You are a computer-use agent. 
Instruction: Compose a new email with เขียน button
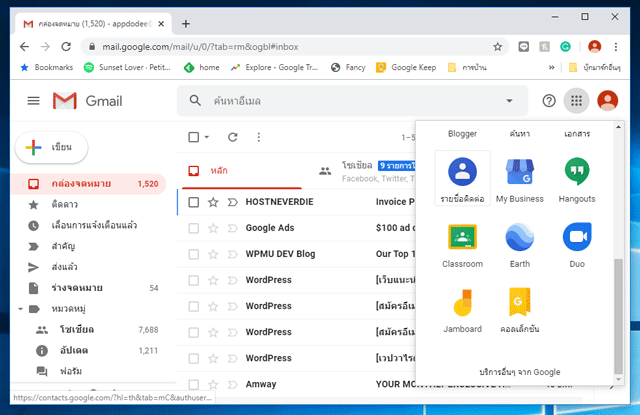pos(51,147)
